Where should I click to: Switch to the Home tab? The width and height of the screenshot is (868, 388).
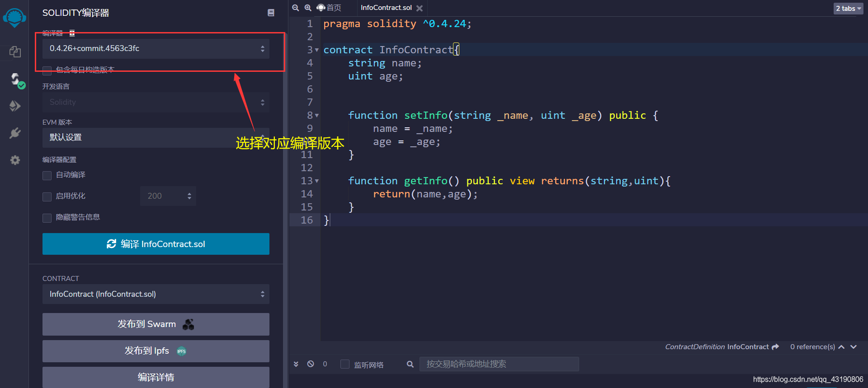coord(329,8)
